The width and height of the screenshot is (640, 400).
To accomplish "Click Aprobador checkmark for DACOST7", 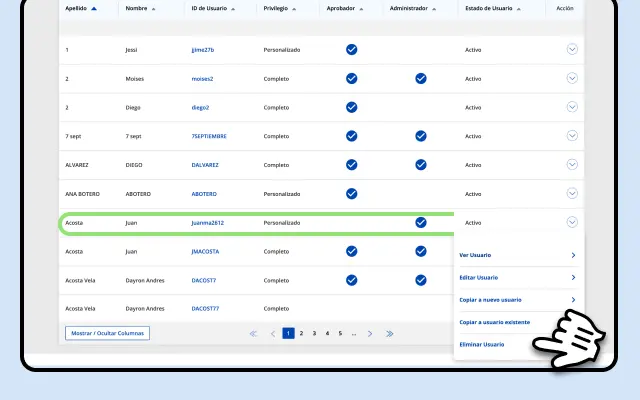I will pos(351,280).
